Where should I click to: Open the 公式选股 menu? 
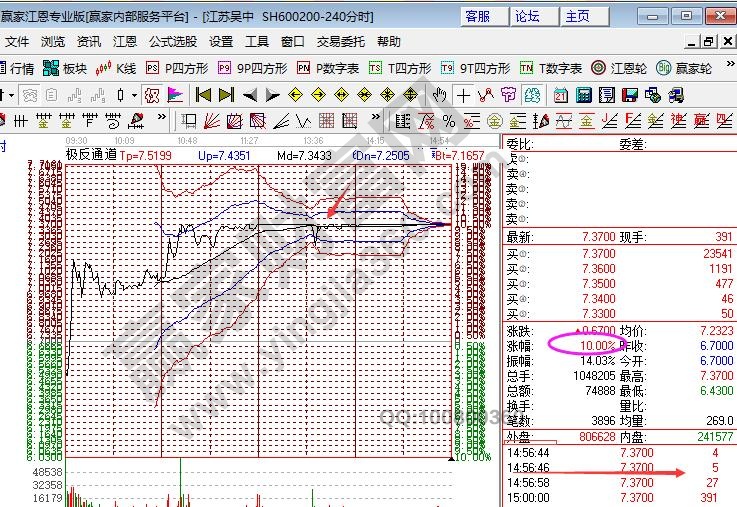pos(174,42)
